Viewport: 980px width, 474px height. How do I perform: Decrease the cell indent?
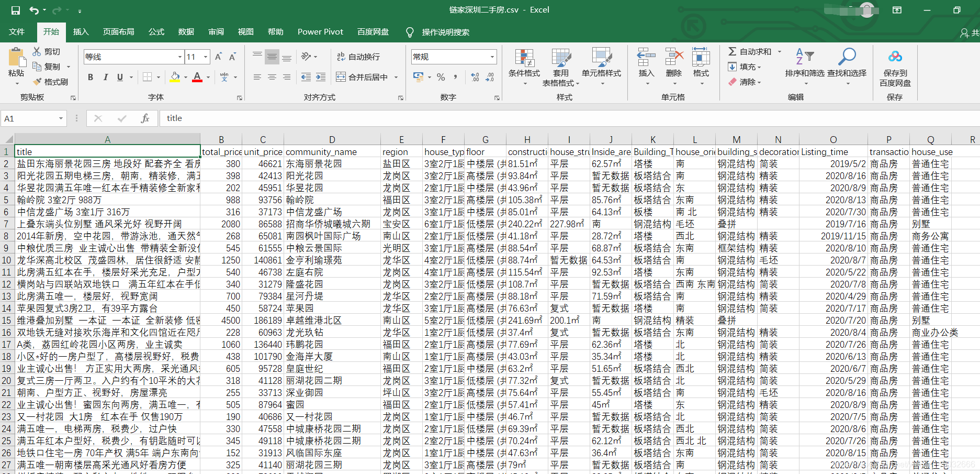pos(306,77)
